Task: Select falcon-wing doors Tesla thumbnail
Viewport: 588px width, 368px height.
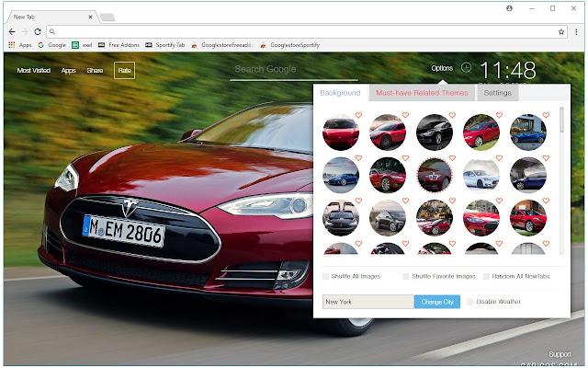Action: click(x=341, y=218)
